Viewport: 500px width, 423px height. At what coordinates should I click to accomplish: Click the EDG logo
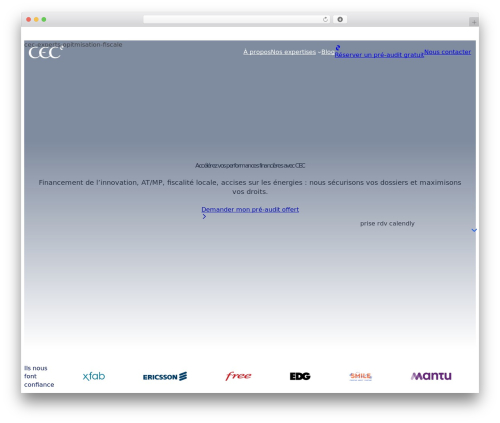(x=300, y=376)
